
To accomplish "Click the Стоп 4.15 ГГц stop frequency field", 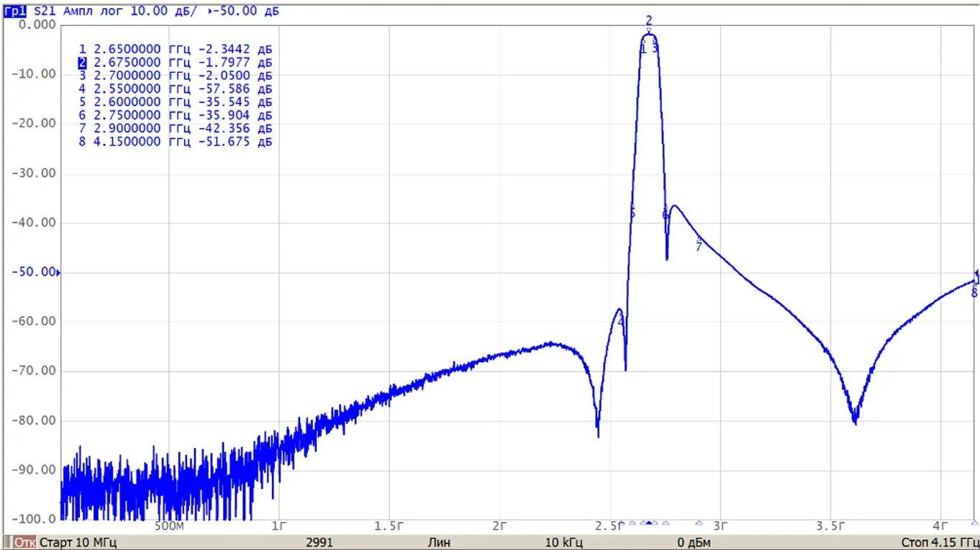I will [940, 542].
